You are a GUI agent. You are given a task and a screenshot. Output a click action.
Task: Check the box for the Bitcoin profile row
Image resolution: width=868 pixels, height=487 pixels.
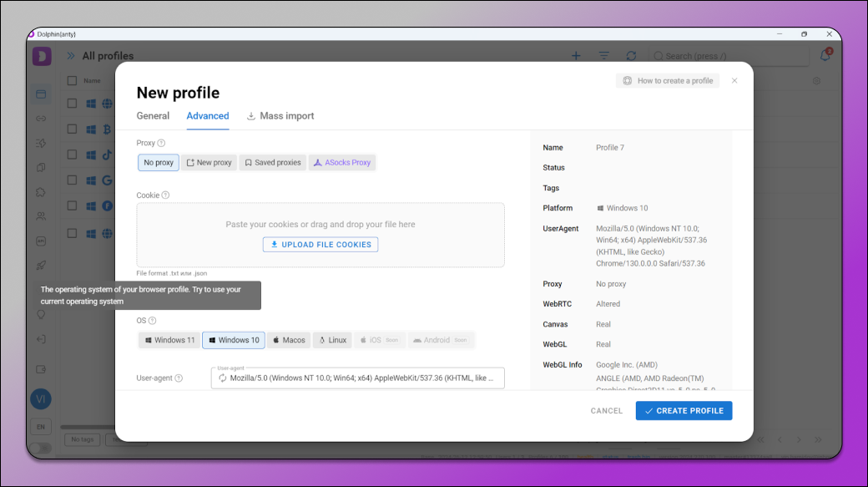(x=72, y=129)
